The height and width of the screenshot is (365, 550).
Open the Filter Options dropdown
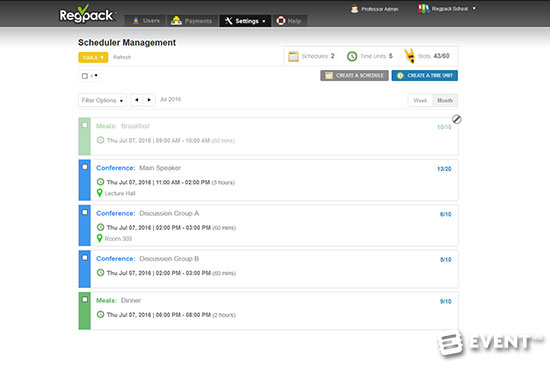102,100
